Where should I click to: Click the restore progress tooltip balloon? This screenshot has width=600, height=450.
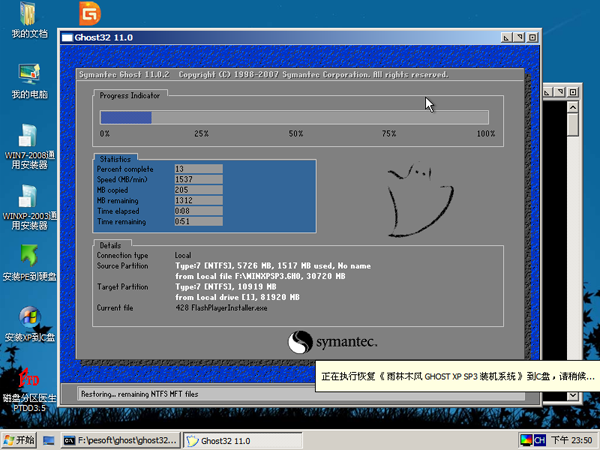coord(458,376)
